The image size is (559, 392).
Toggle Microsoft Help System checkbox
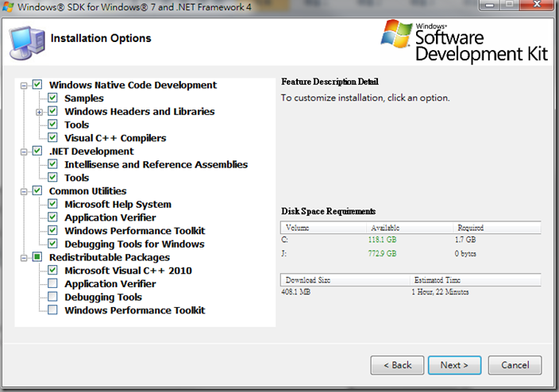[x=52, y=204]
